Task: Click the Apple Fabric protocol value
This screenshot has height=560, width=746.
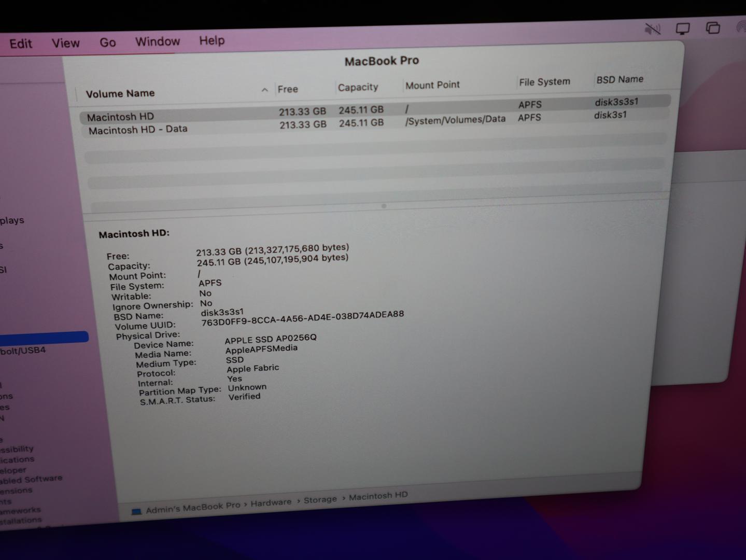Action: (253, 369)
